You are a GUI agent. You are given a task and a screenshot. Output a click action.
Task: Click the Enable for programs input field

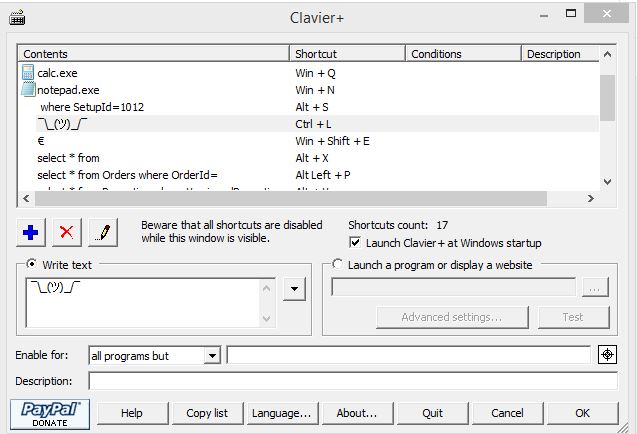tap(409, 355)
